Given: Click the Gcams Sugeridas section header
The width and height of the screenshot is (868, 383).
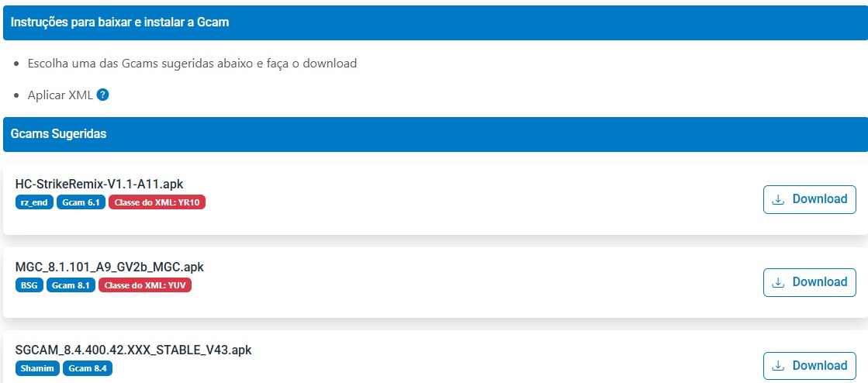Looking at the screenshot, I should (x=58, y=134).
